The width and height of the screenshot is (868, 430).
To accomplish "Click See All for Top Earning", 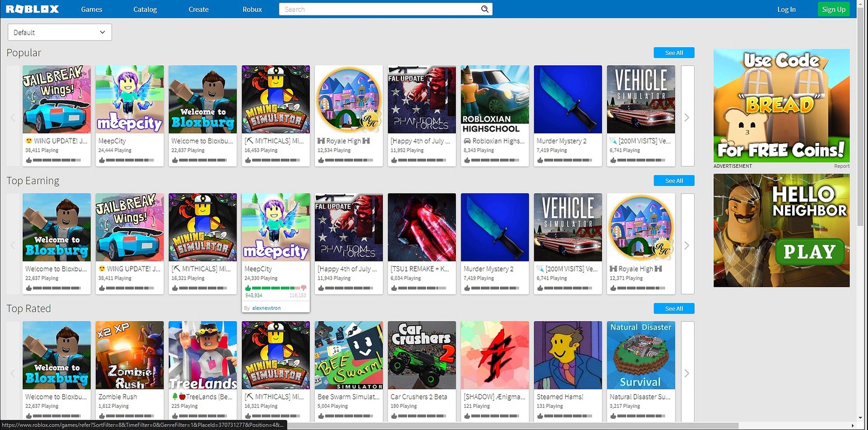I will point(674,180).
